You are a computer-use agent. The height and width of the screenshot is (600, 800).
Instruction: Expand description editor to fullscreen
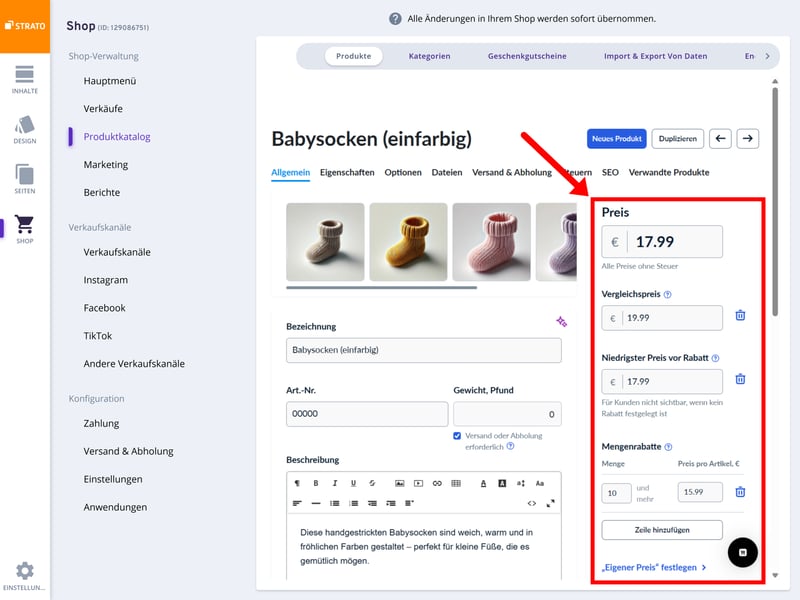click(551, 503)
